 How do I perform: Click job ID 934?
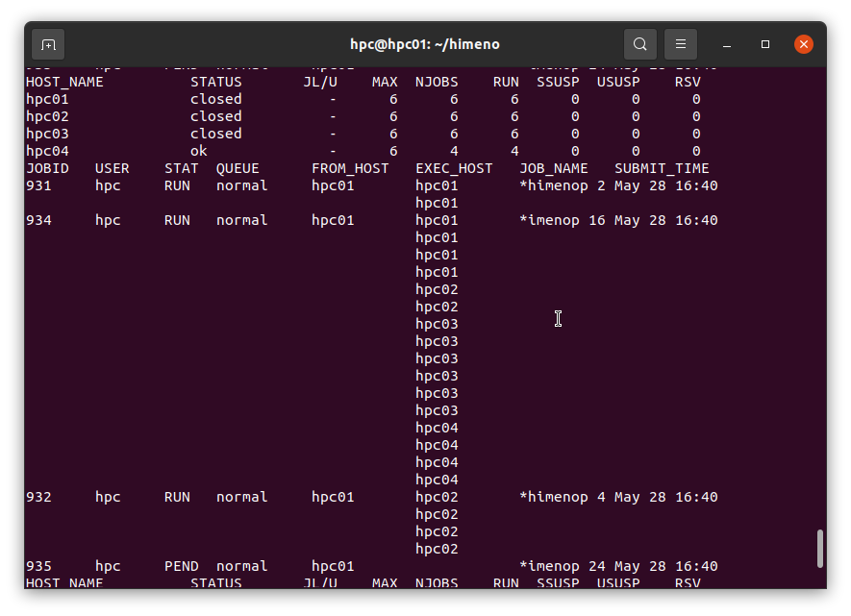38,221
